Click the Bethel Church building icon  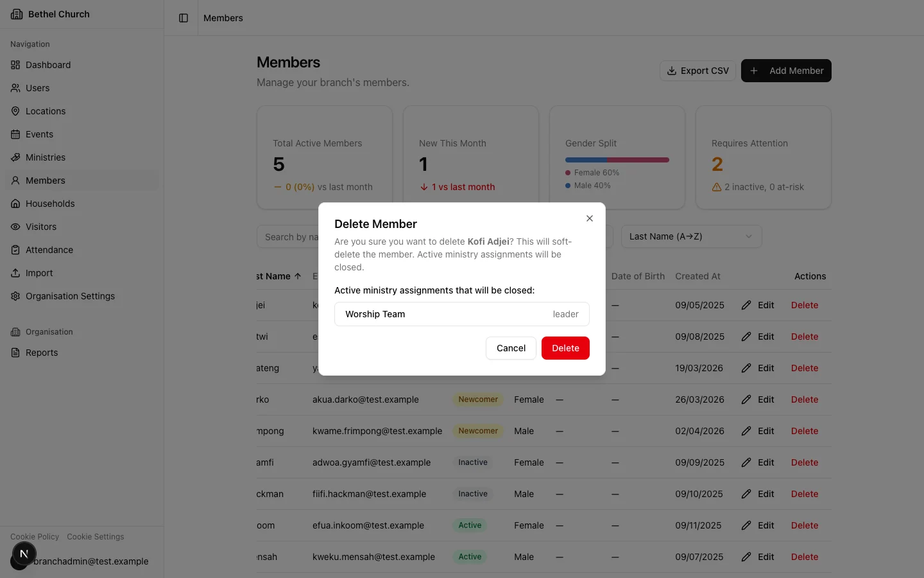coord(17,14)
